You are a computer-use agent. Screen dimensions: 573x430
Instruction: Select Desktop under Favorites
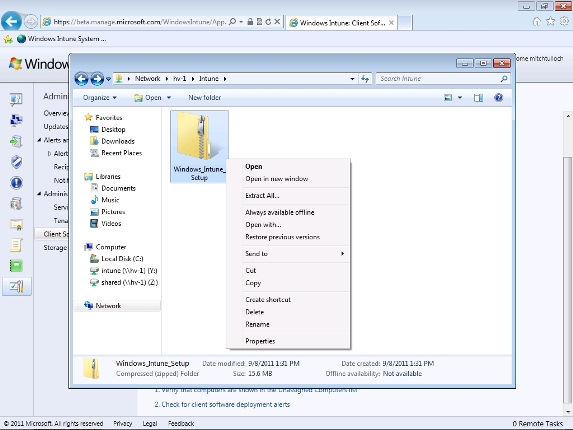[113, 129]
